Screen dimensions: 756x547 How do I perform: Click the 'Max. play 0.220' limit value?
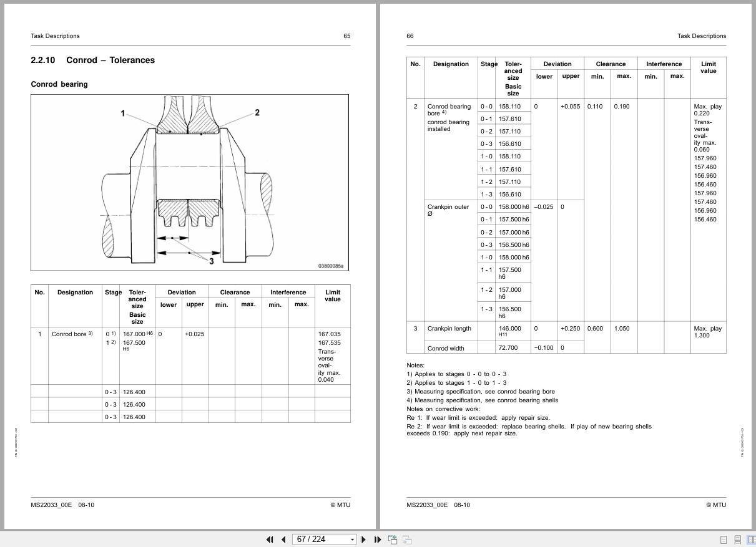click(x=708, y=110)
